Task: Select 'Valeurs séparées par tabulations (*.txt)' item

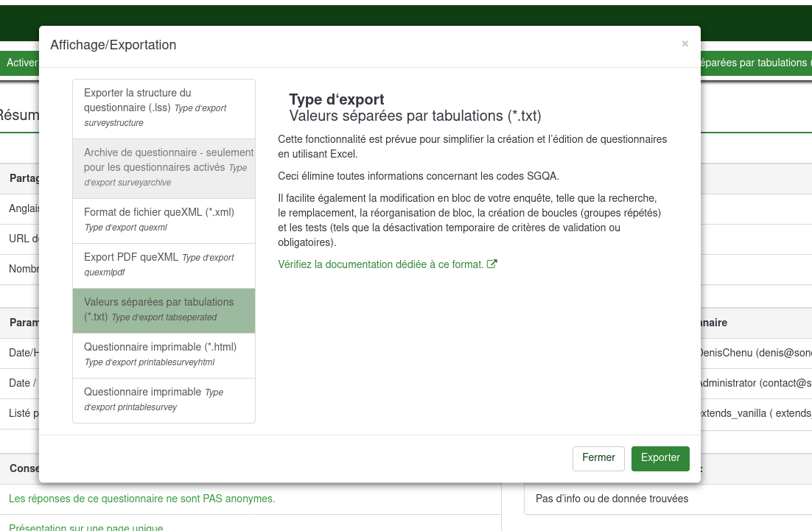Action: tap(164, 310)
